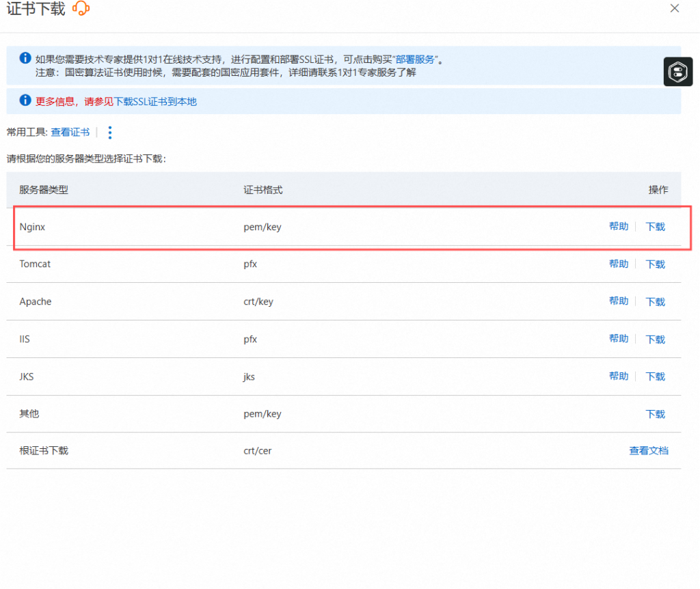Close the certificate download panel

[x=674, y=9]
